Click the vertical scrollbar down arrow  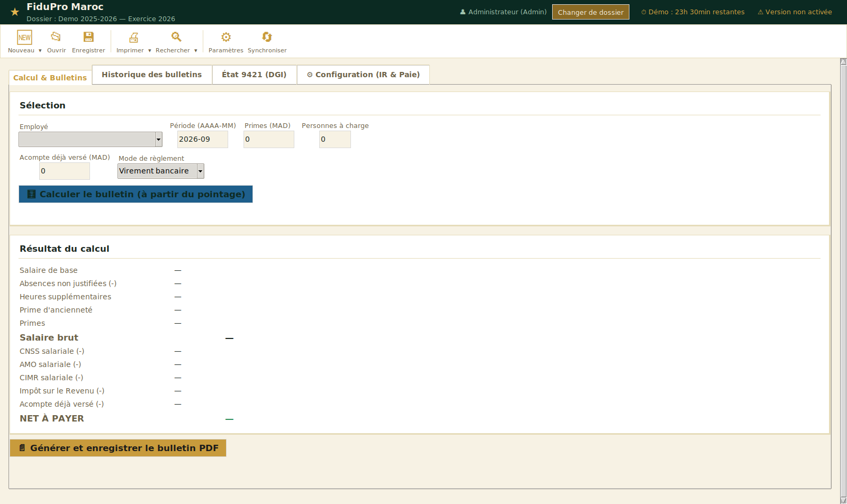click(843, 500)
